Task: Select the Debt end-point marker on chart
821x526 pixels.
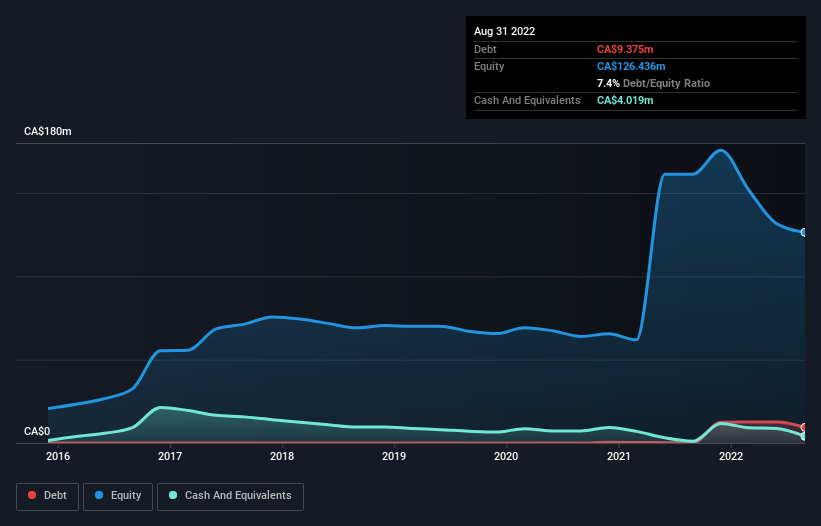Action: pos(804,427)
